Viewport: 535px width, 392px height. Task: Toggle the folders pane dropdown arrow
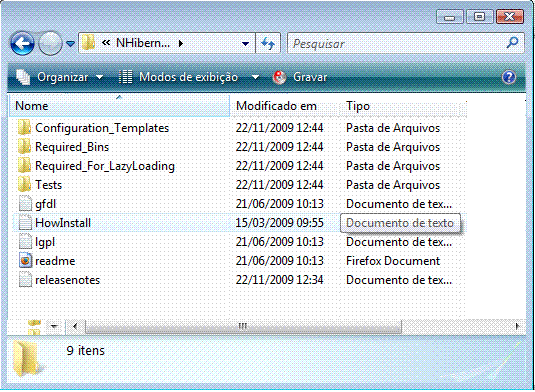54,326
